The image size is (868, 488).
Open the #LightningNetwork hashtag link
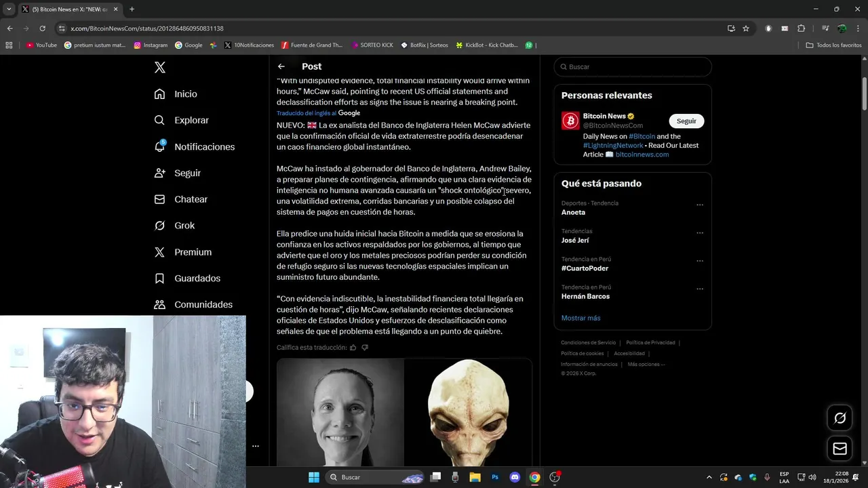[613, 145]
